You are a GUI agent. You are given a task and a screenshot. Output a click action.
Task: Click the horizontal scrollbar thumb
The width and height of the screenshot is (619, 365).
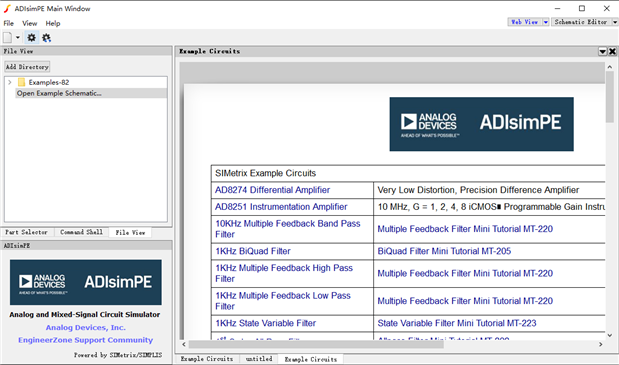click(x=316, y=344)
